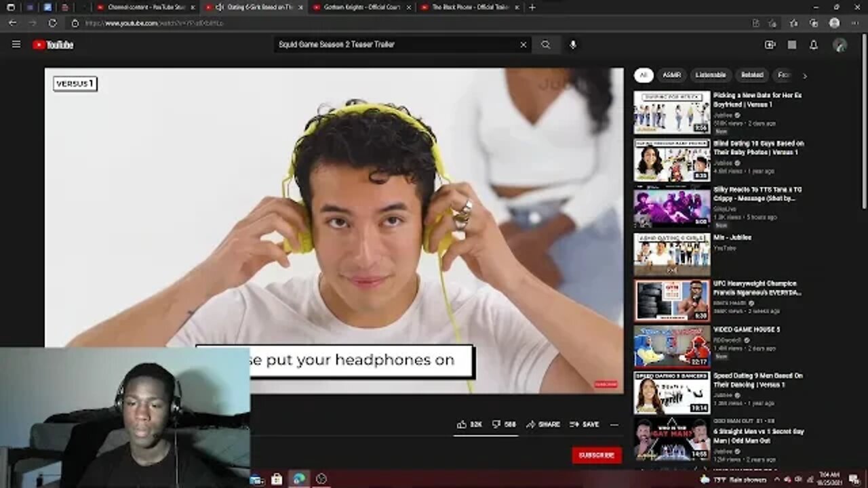Go back with the browser back arrow
Screen dimensions: 868x488
point(12,23)
